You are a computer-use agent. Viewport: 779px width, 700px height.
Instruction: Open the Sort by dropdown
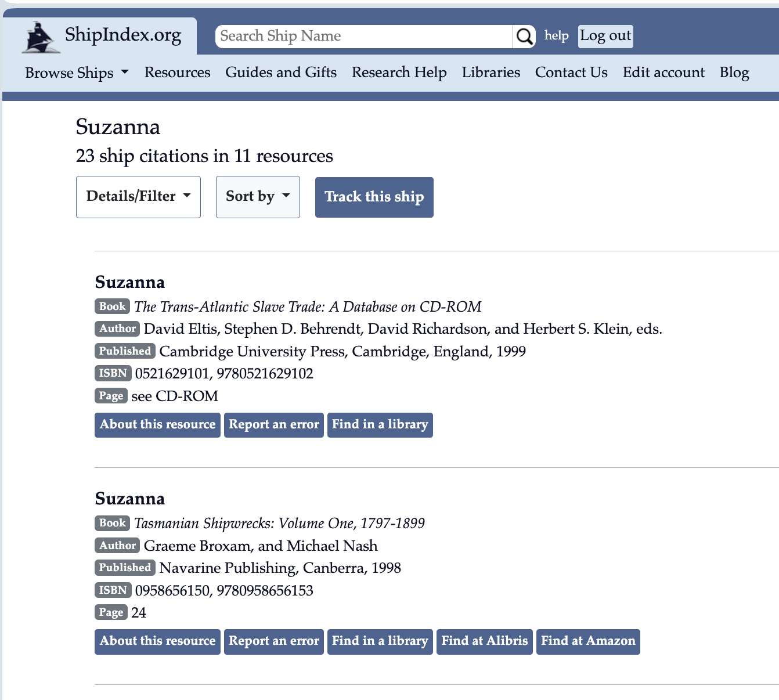tap(258, 197)
